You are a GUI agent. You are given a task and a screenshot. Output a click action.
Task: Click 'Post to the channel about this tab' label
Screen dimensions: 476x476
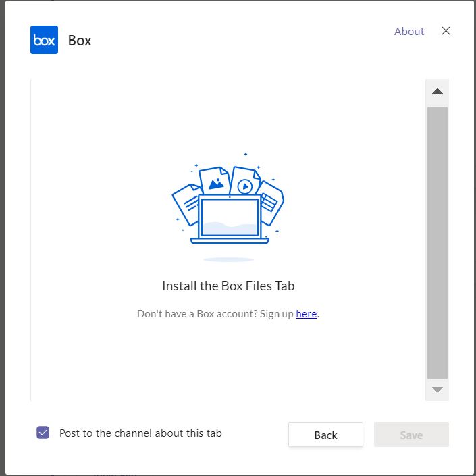pyautogui.click(x=140, y=433)
